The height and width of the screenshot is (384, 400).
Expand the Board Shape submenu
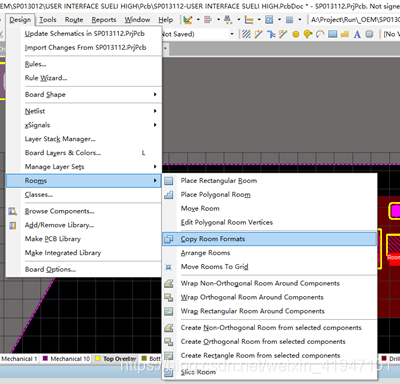(83, 95)
